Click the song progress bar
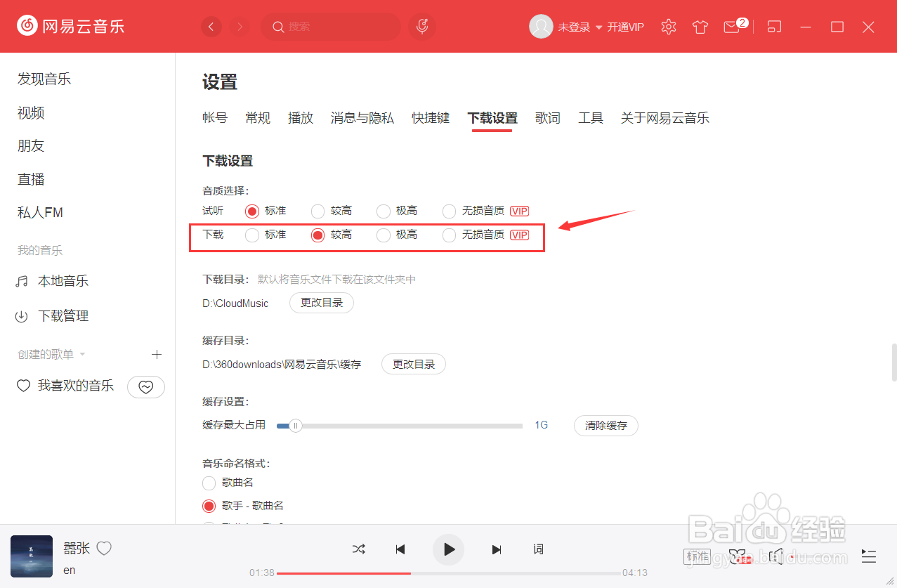The height and width of the screenshot is (588, 897). point(449,573)
